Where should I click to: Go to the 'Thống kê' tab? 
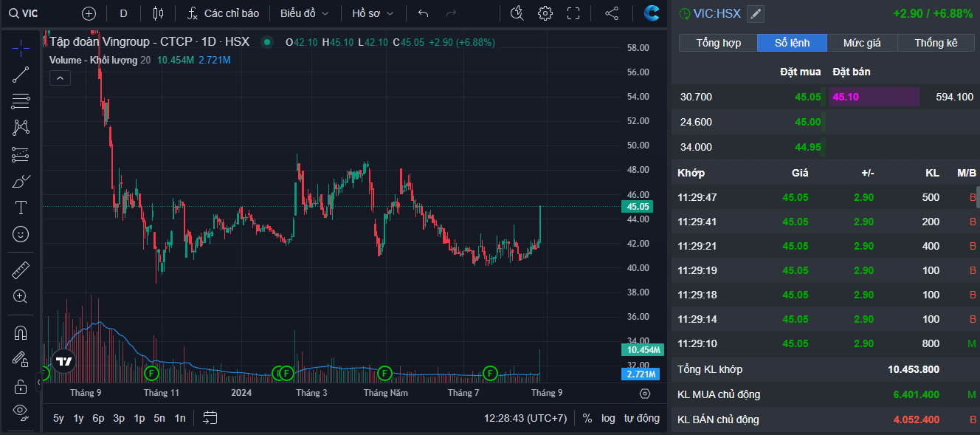936,43
